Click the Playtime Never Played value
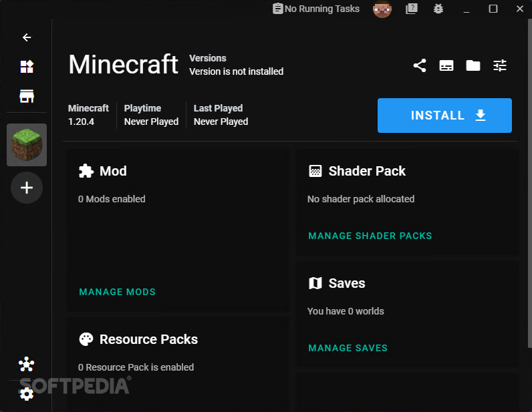The width and height of the screenshot is (532, 412). 151,122
